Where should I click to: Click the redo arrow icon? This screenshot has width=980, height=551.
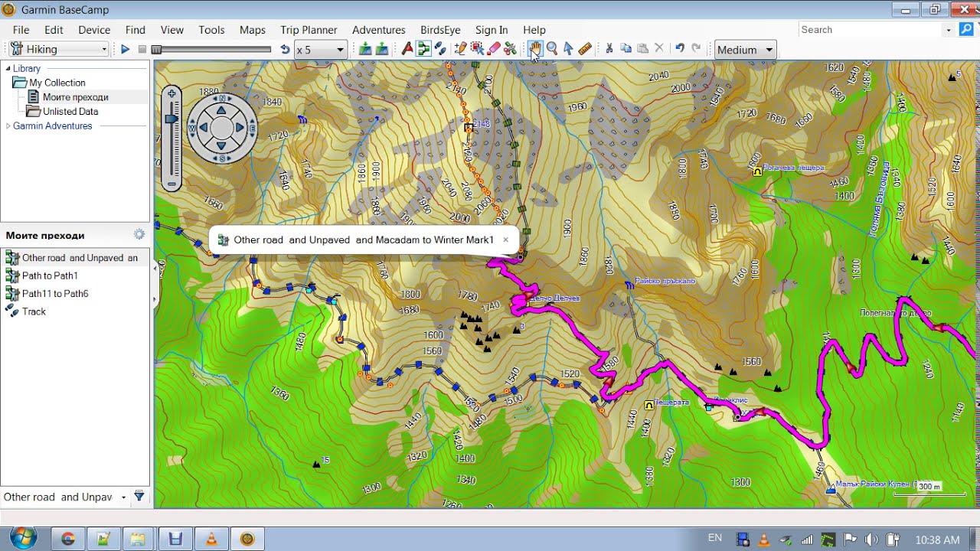pyautogui.click(x=696, y=49)
